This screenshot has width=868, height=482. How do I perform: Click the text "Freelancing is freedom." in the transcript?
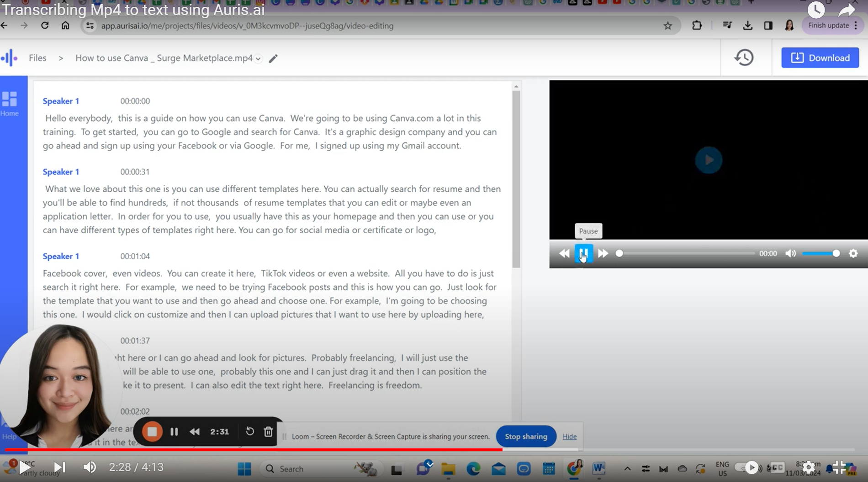[375, 385]
